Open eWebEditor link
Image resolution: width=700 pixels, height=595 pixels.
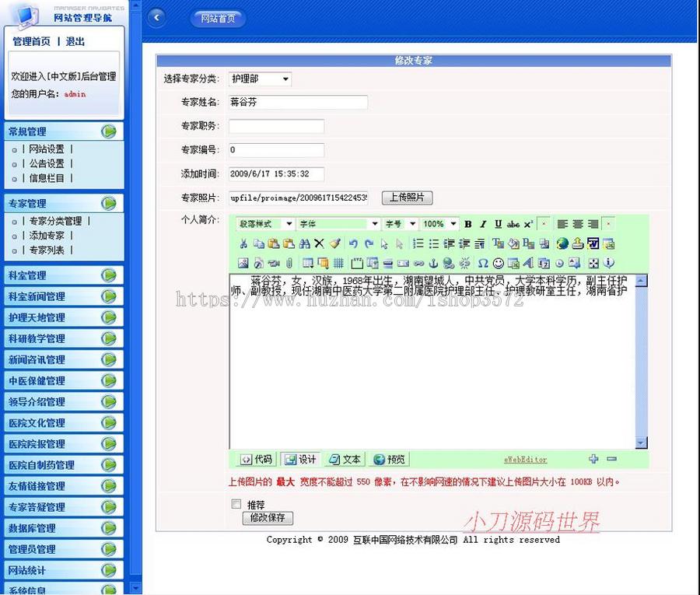(x=526, y=460)
